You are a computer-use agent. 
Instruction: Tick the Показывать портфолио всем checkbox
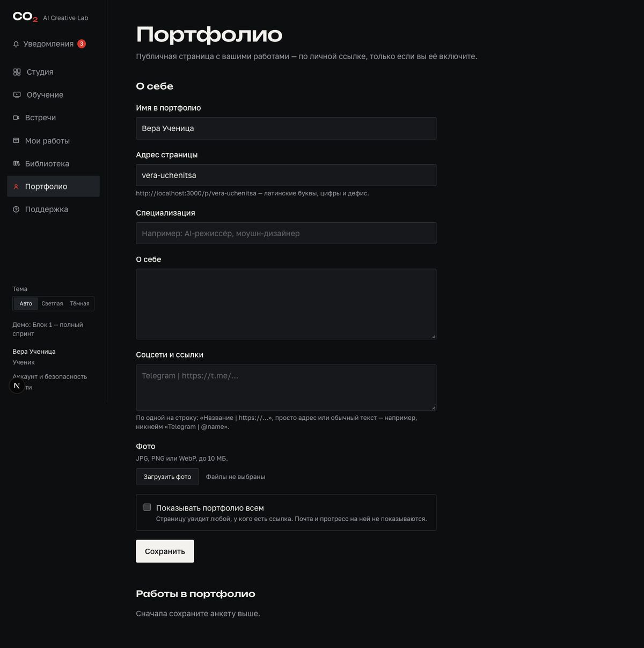pyautogui.click(x=147, y=507)
